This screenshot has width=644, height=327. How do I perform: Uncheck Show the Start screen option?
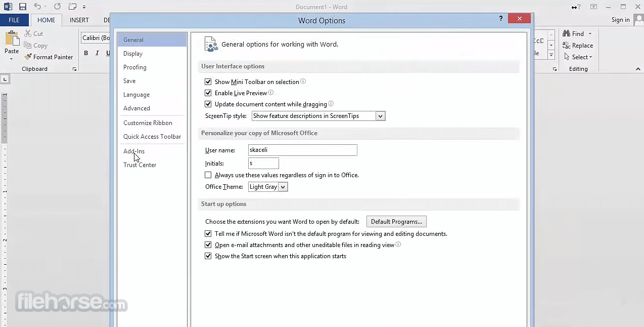(208, 256)
